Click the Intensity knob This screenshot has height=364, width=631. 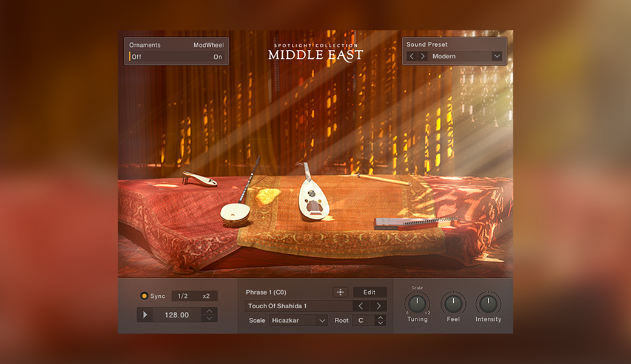coord(488,304)
